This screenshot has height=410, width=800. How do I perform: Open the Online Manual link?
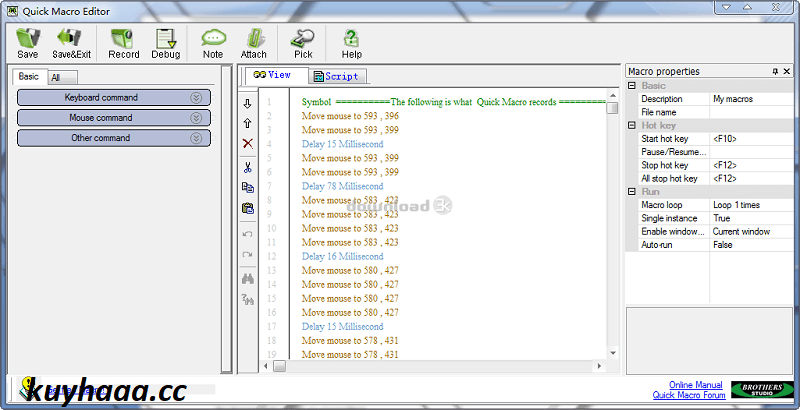coord(696,385)
